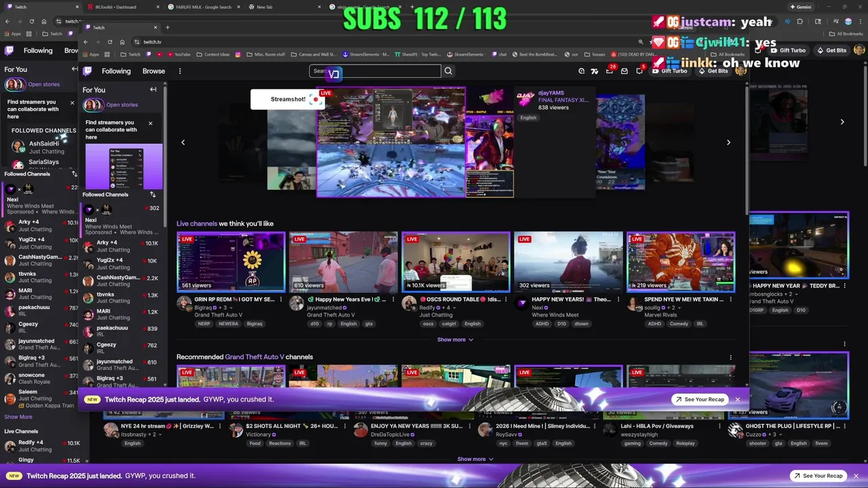The width and height of the screenshot is (868, 488).
Task: Close the background Find streamers card
Action: point(73,103)
